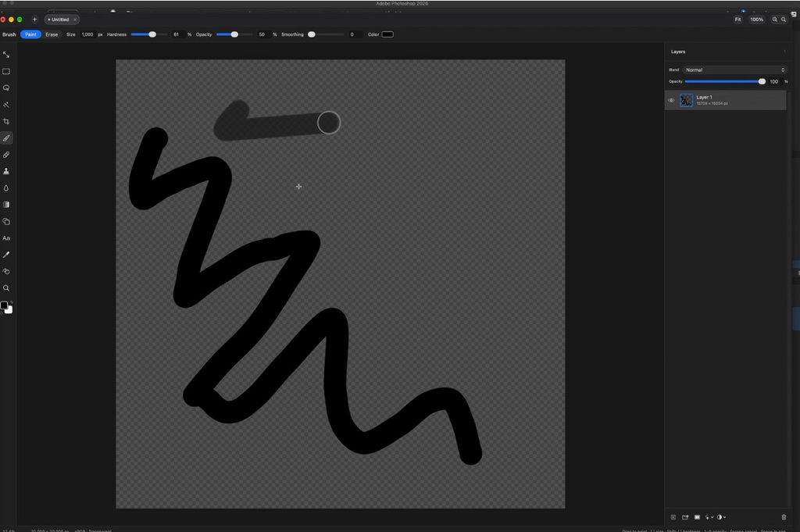800x532 pixels.
Task: Select the Move tool in the left toolbar
Action: click(x=6, y=55)
